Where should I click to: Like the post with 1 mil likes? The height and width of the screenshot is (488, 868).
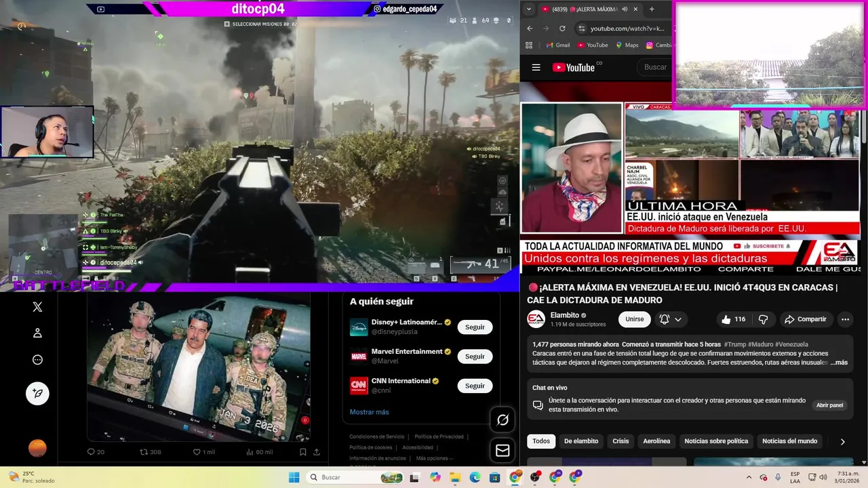(203, 452)
